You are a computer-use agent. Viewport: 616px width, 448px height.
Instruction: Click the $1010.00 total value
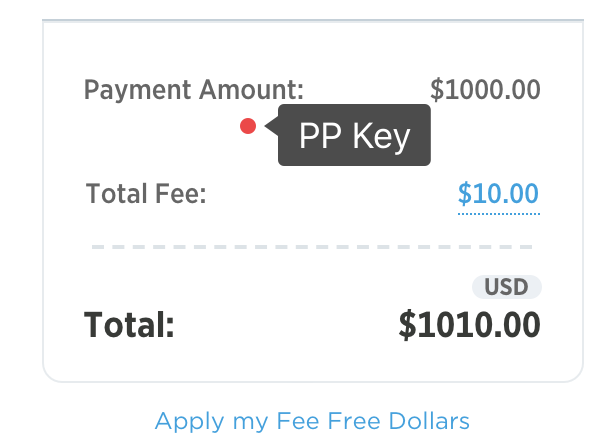469,325
